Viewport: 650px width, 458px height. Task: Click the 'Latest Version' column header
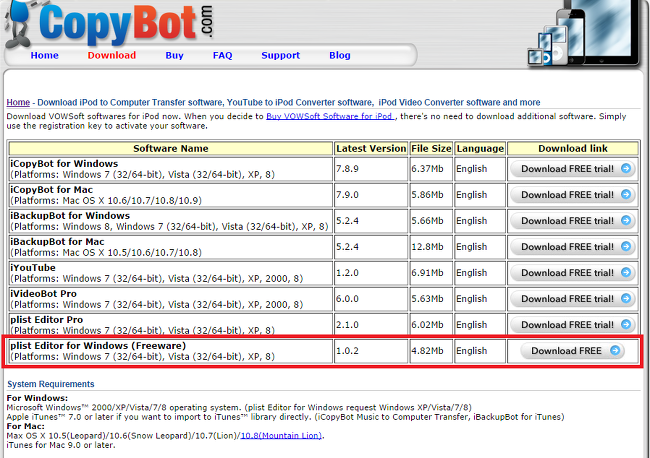pos(371,148)
